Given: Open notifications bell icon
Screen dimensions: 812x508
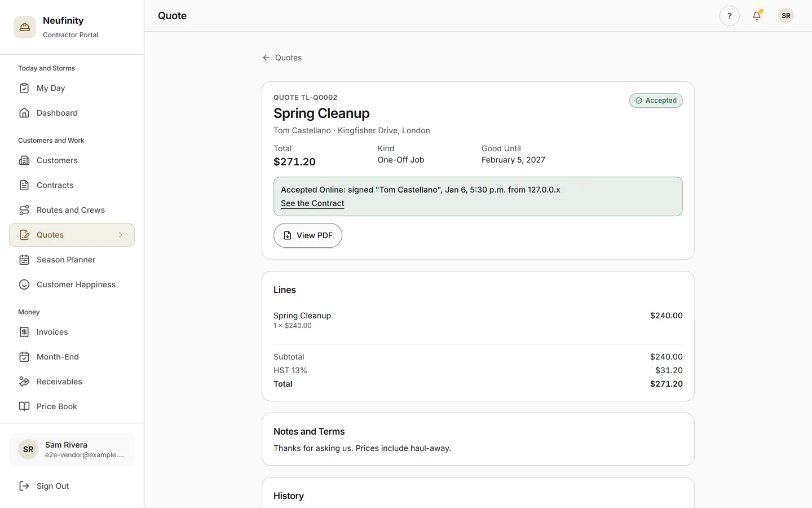Looking at the screenshot, I should [x=757, y=16].
